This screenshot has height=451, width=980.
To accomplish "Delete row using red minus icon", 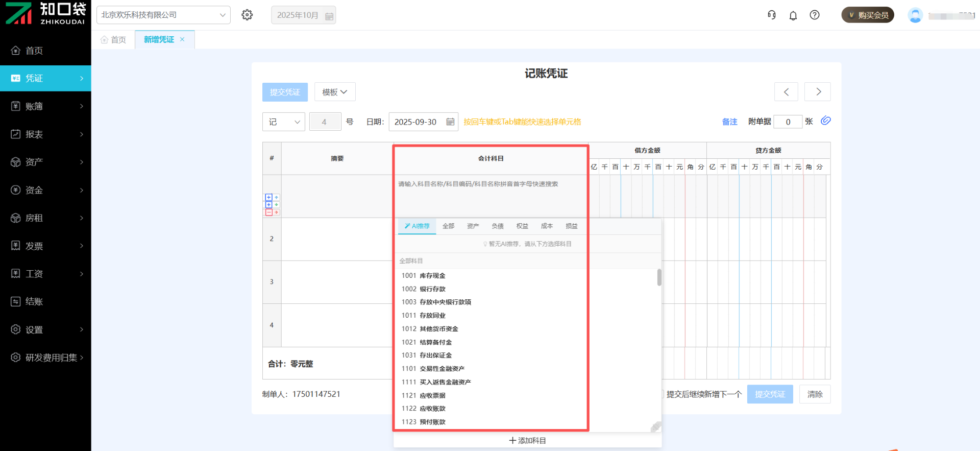I will [269, 212].
